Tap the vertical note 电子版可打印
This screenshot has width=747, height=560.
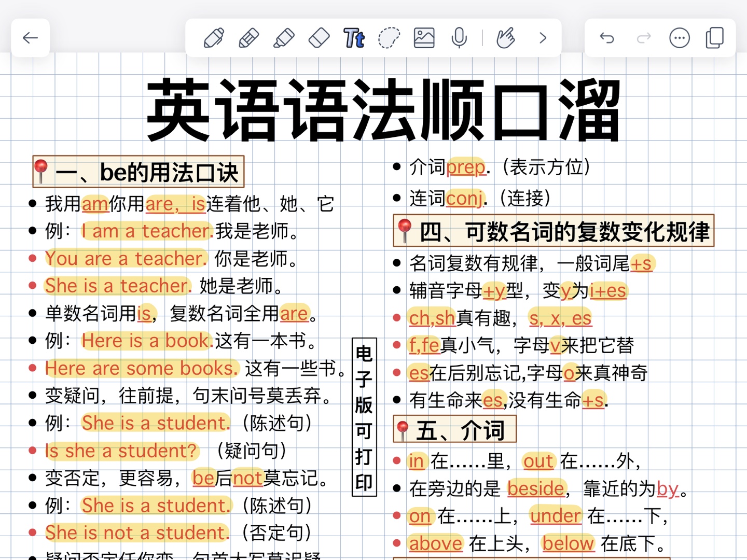pos(363,415)
